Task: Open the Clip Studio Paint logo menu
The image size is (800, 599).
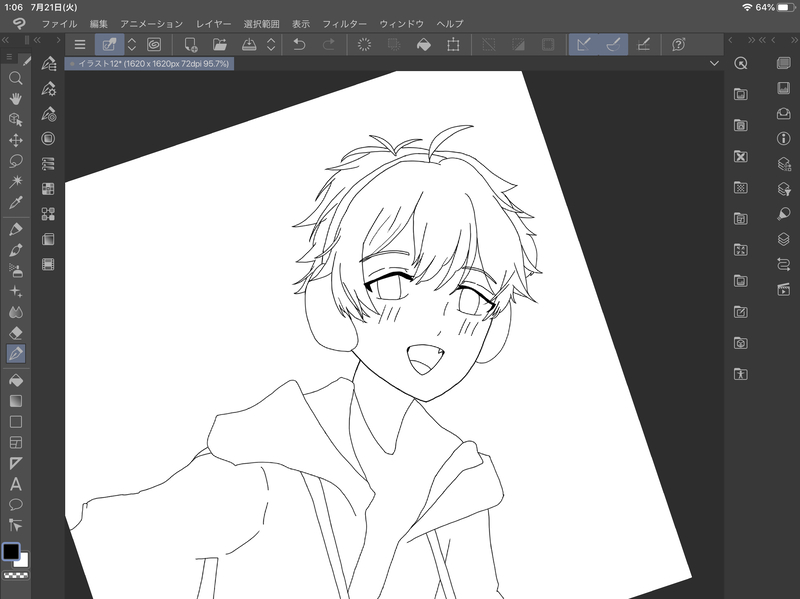Action: click(x=18, y=23)
